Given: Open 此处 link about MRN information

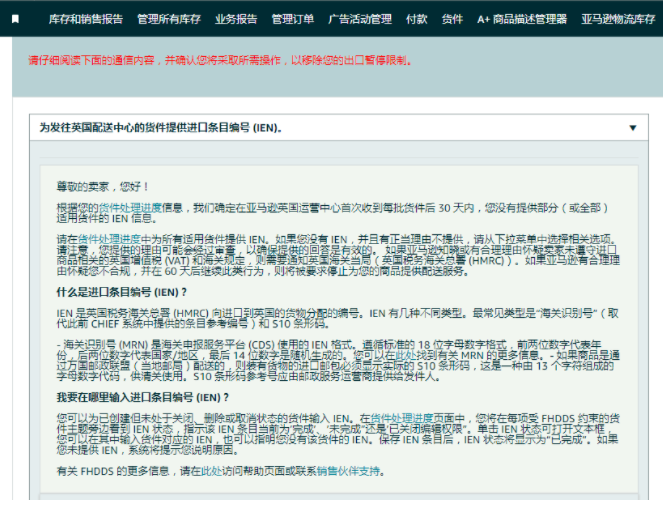Looking at the screenshot, I should (x=406, y=355).
